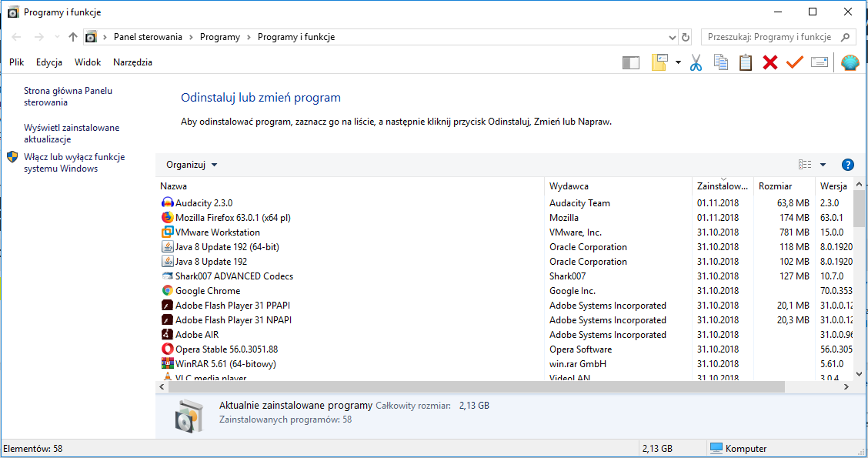Image resolution: width=868 pixels, height=458 pixels.
Task: Sort by Zainstalowano column header
Action: point(723,186)
